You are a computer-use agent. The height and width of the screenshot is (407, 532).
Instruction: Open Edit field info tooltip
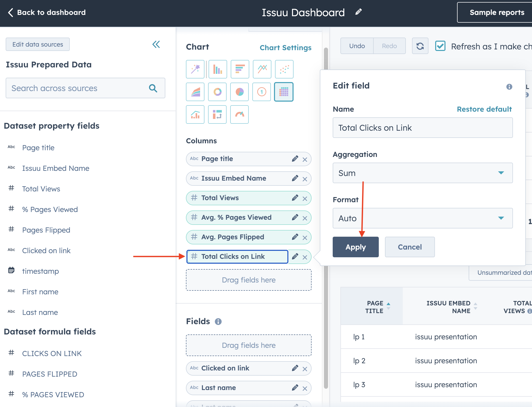(509, 87)
